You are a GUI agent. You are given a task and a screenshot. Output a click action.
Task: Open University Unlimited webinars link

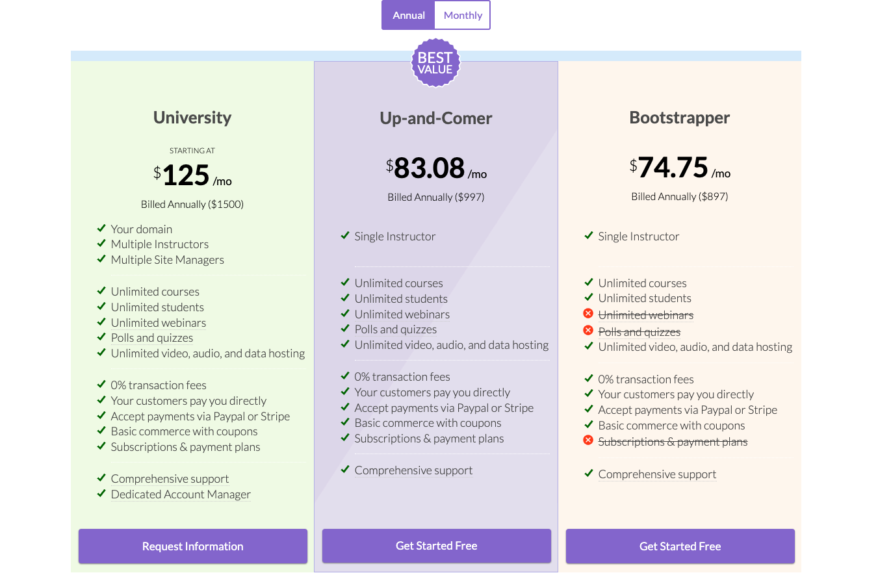coord(159,323)
